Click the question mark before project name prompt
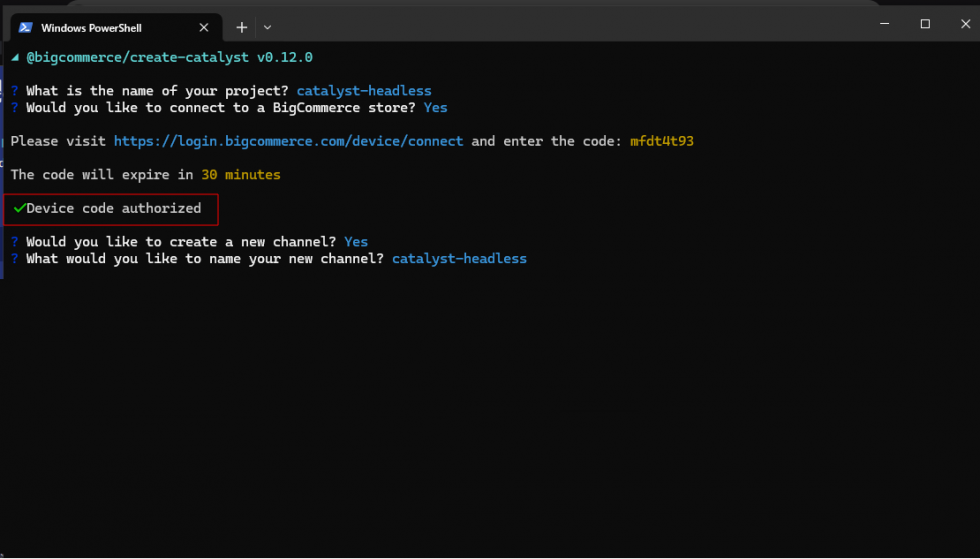Screen dimensions: 980x559 point(14,91)
